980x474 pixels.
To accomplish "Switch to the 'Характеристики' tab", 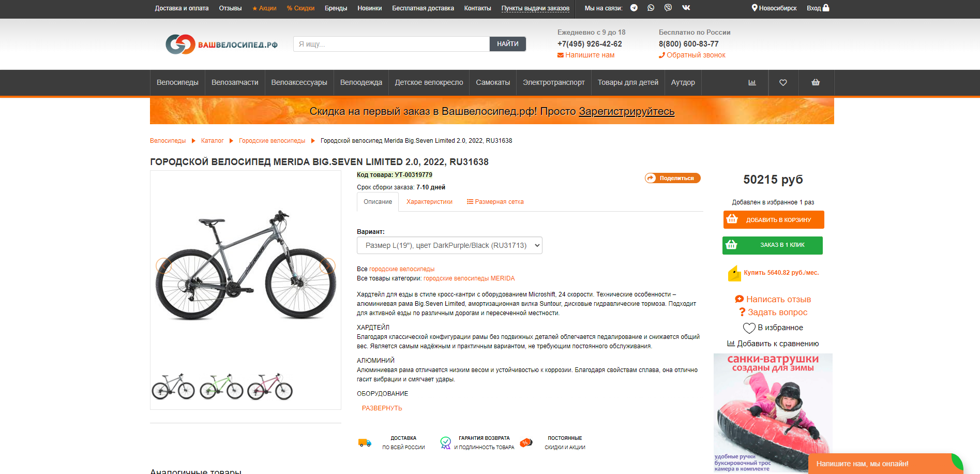I will click(x=429, y=202).
